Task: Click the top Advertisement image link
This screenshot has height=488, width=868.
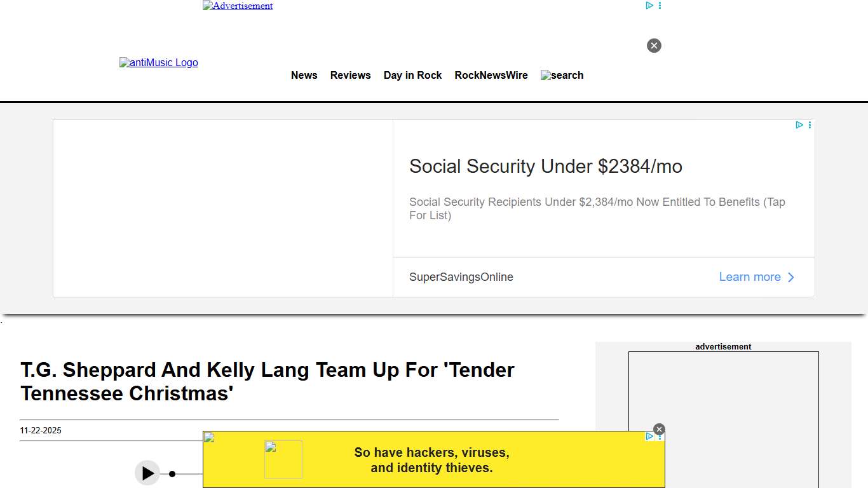Action: 238,6
